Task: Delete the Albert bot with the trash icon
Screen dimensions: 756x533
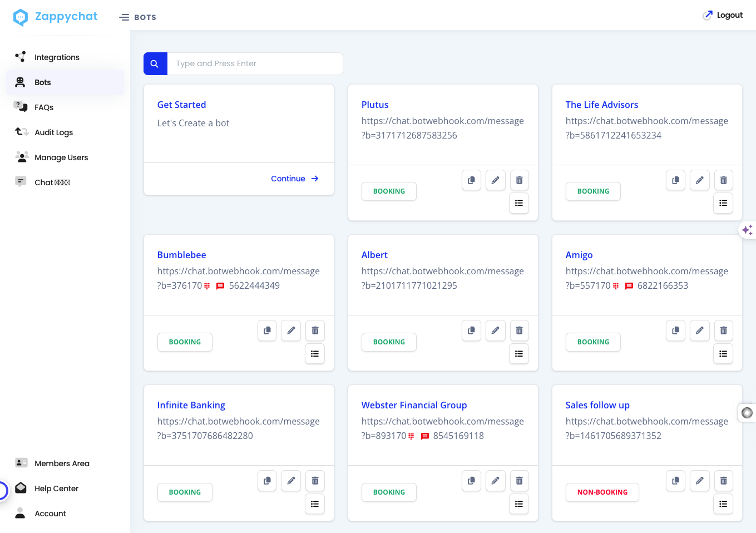Action: [x=519, y=330]
